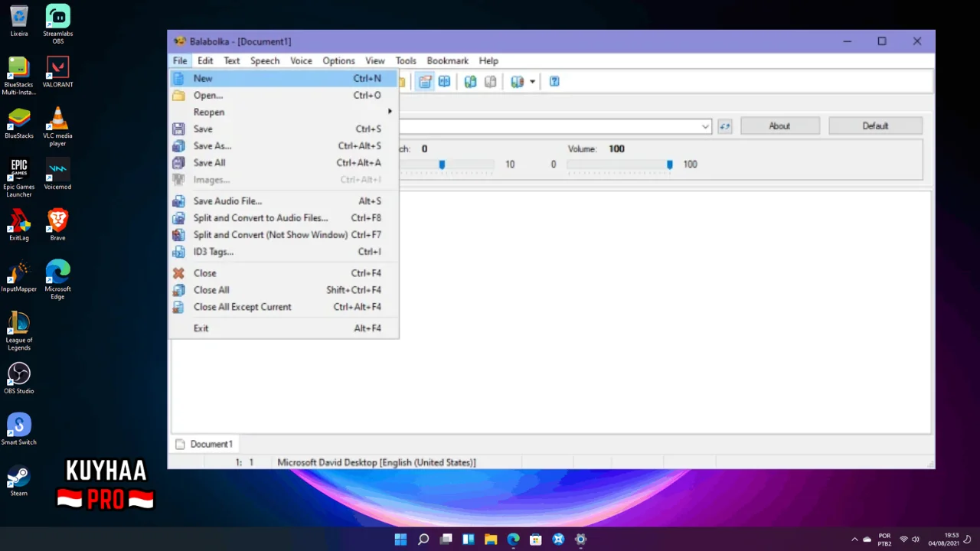Show hidden tray icons chevron

(x=855, y=540)
